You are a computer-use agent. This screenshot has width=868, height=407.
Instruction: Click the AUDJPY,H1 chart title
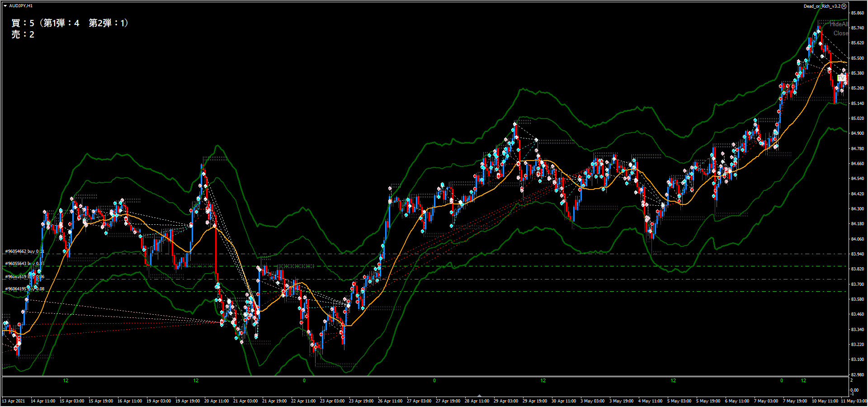pos(21,6)
